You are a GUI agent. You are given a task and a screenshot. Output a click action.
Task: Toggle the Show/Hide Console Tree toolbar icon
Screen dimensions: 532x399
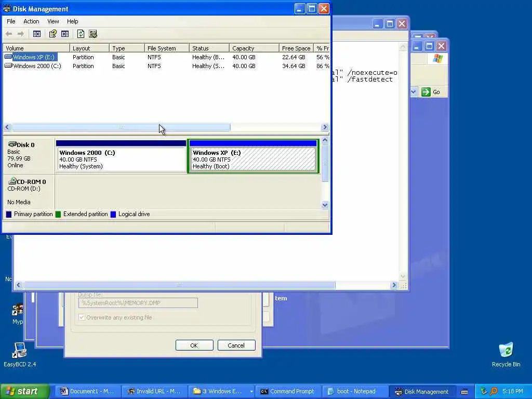[37, 34]
